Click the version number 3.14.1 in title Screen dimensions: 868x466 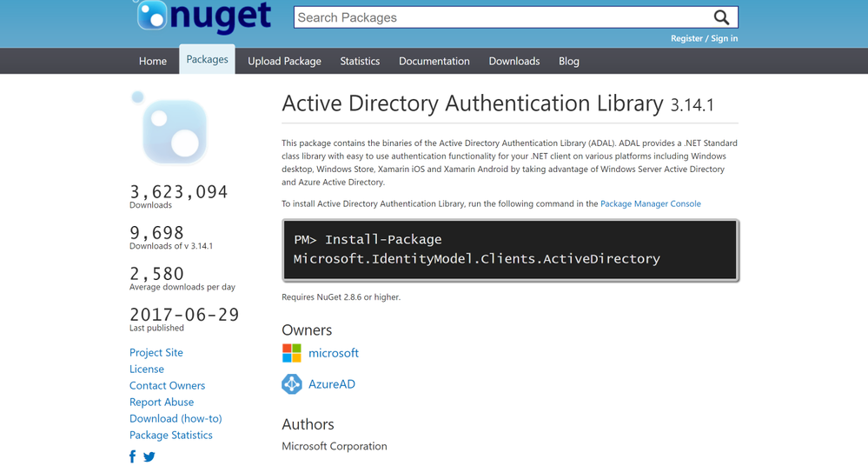click(x=692, y=105)
